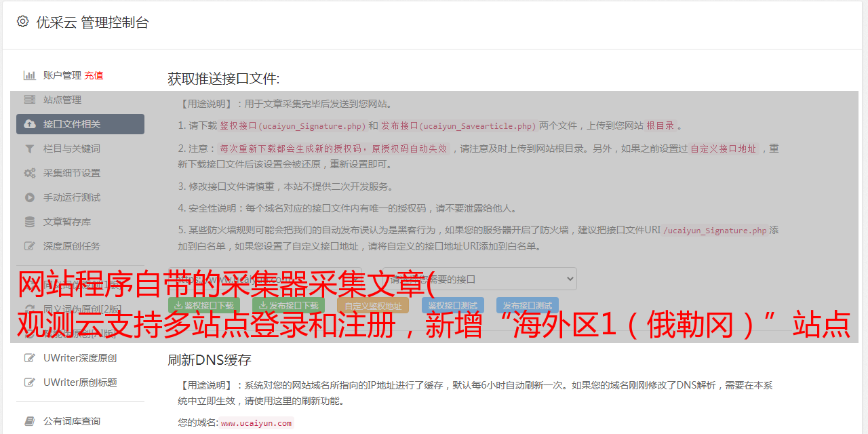Click the 鉴权接口(ucaiyun_Signature.php) code text

click(x=292, y=126)
